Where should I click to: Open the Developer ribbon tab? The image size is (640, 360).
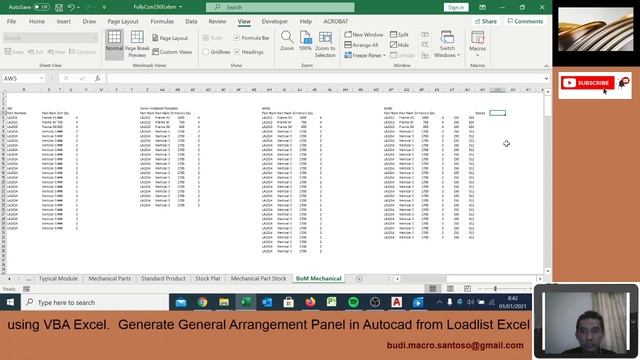[275, 21]
